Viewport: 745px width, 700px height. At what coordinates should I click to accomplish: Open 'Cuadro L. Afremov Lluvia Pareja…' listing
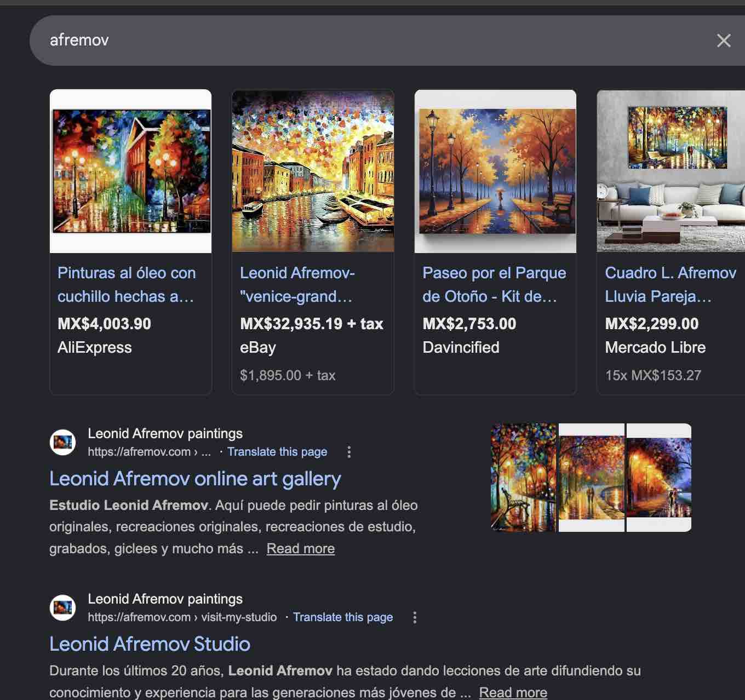point(671,285)
